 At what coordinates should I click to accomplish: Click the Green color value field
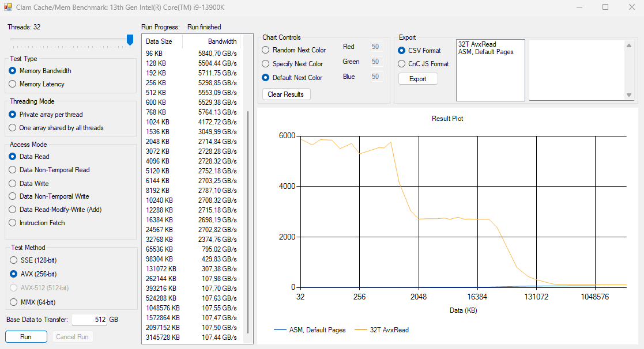coord(376,62)
